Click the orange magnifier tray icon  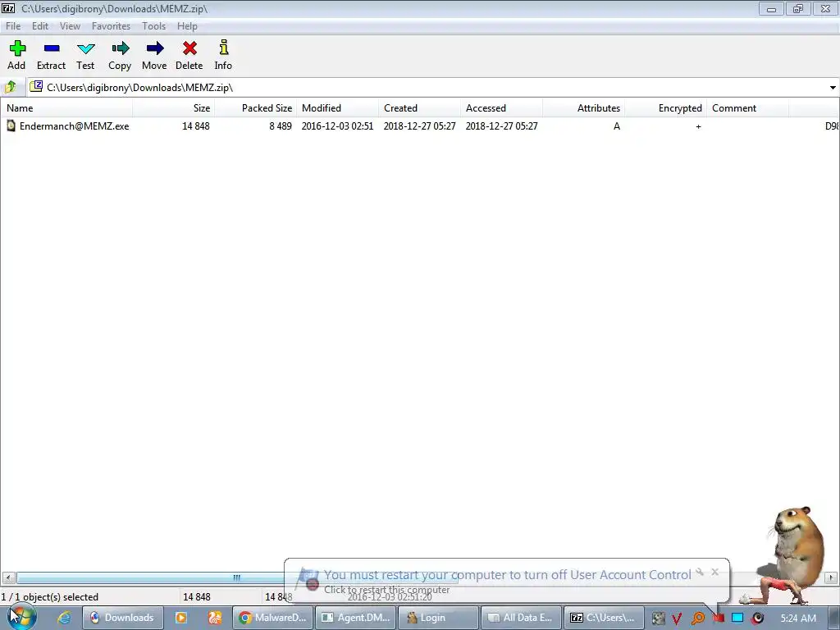(697, 619)
